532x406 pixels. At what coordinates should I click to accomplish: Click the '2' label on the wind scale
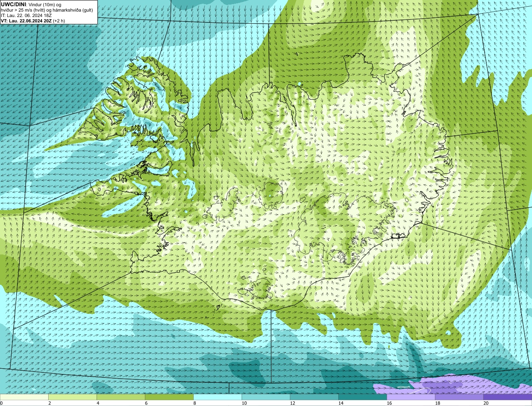(x=49, y=403)
